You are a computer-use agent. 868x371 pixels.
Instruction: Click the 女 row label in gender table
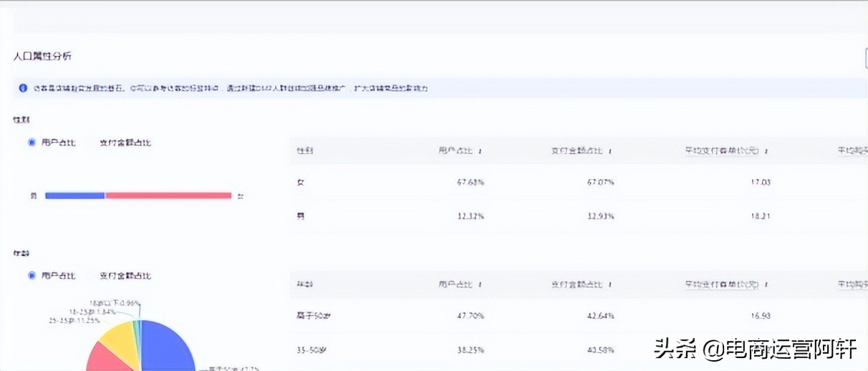[x=301, y=183]
